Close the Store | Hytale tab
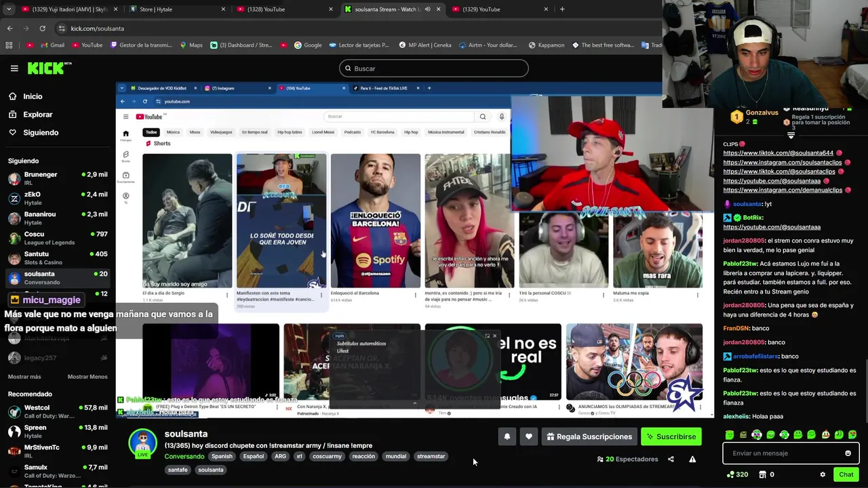Image resolution: width=868 pixels, height=488 pixels. click(223, 9)
